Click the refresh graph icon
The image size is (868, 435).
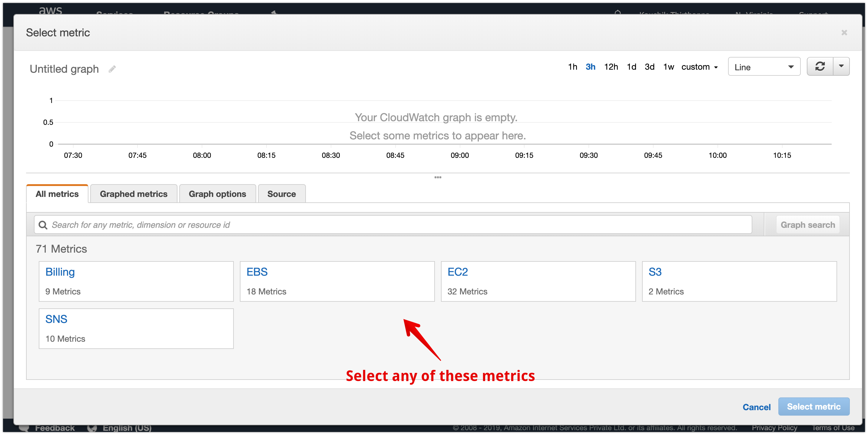(820, 66)
